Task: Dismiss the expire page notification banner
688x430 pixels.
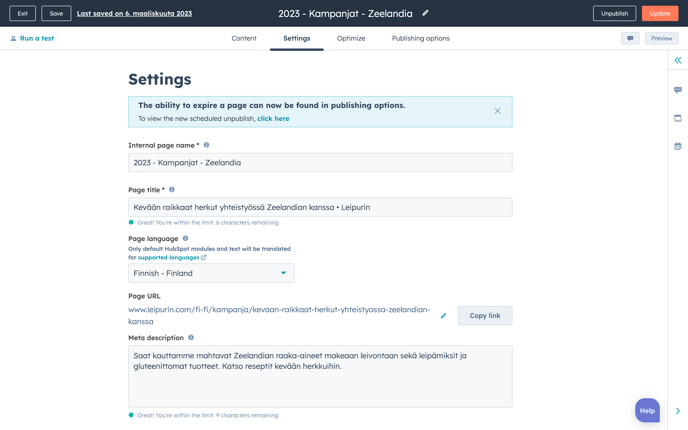Action: (497, 111)
